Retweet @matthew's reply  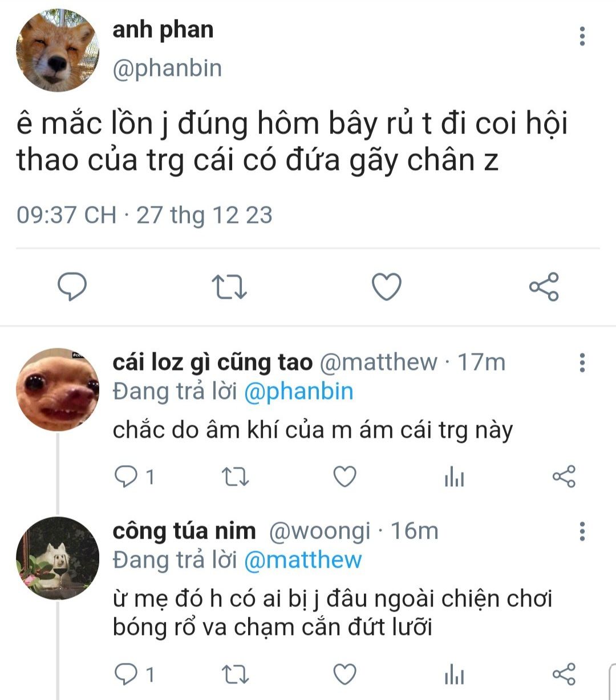tap(235, 477)
